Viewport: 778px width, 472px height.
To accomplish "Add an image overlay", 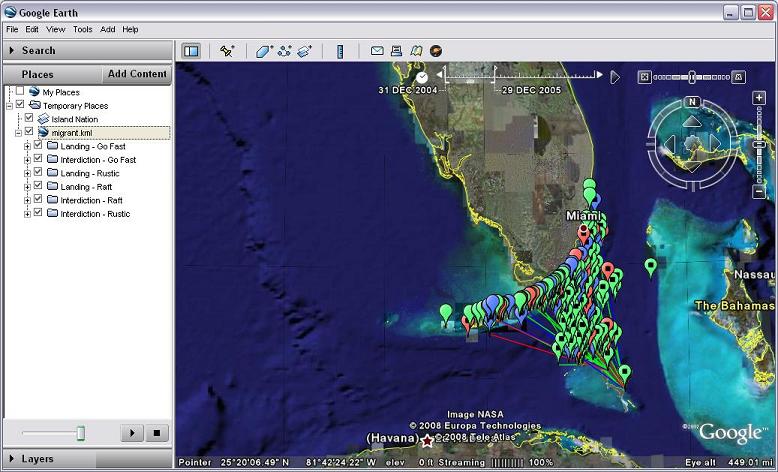I will pyautogui.click(x=304, y=51).
